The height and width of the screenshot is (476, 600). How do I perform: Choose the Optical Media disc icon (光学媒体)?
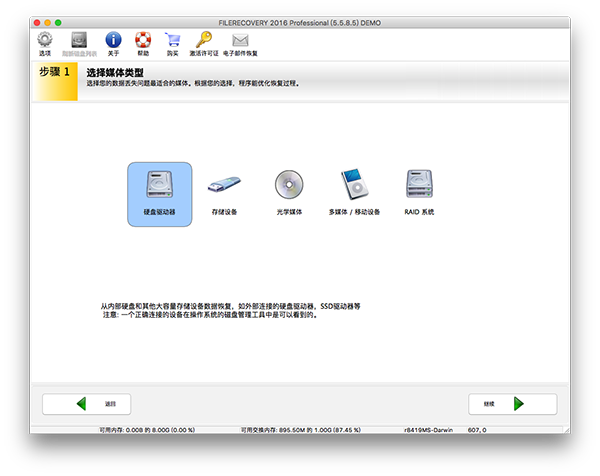tap(289, 194)
